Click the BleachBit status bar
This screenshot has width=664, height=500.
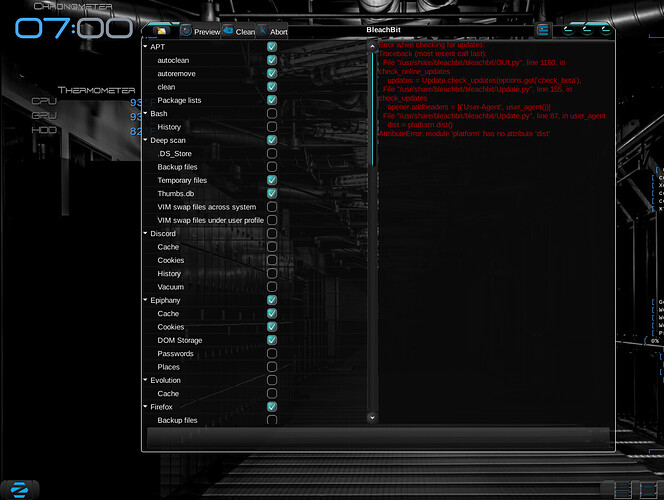pos(378,438)
